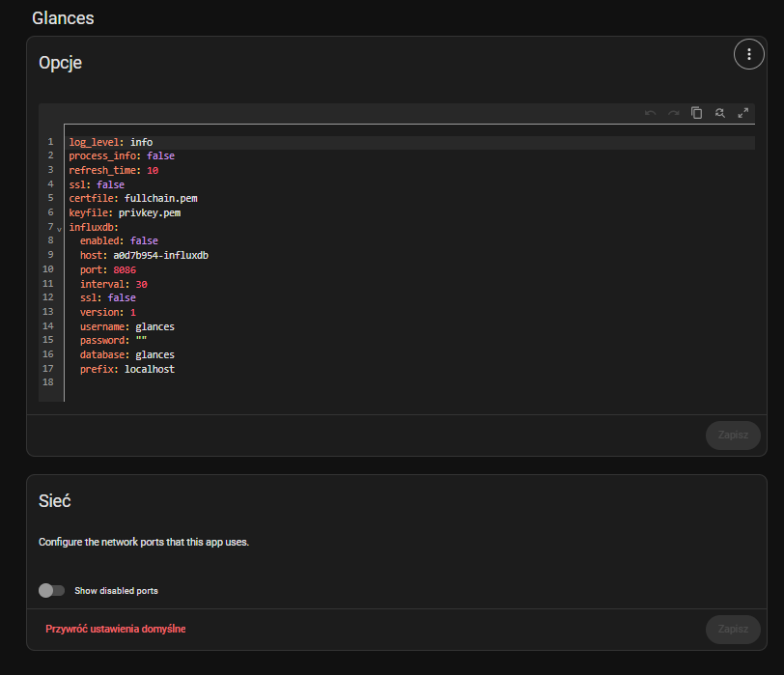Collapse the influxdb section fold arrow

pyautogui.click(x=59, y=229)
